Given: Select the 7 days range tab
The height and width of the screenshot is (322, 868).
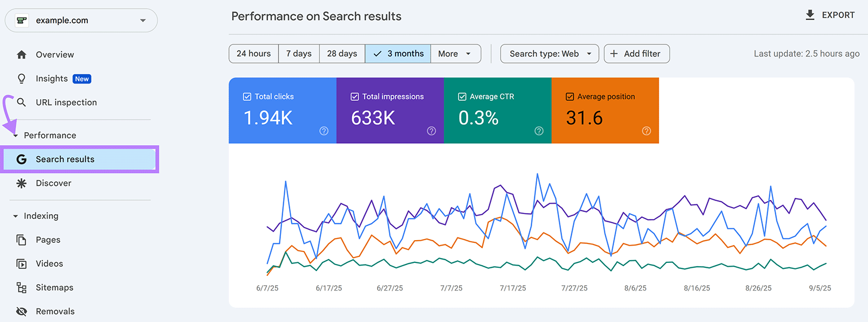Looking at the screenshot, I should pos(299,54).
